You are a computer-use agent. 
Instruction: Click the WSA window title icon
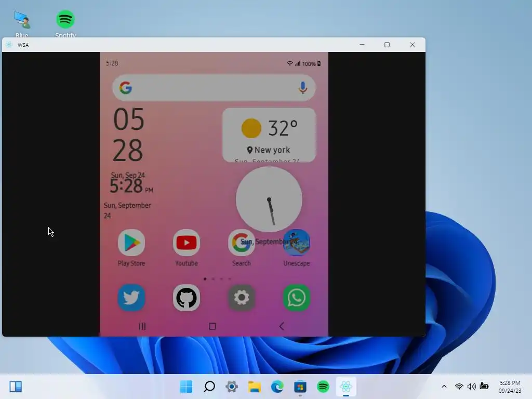click(9, 45)
